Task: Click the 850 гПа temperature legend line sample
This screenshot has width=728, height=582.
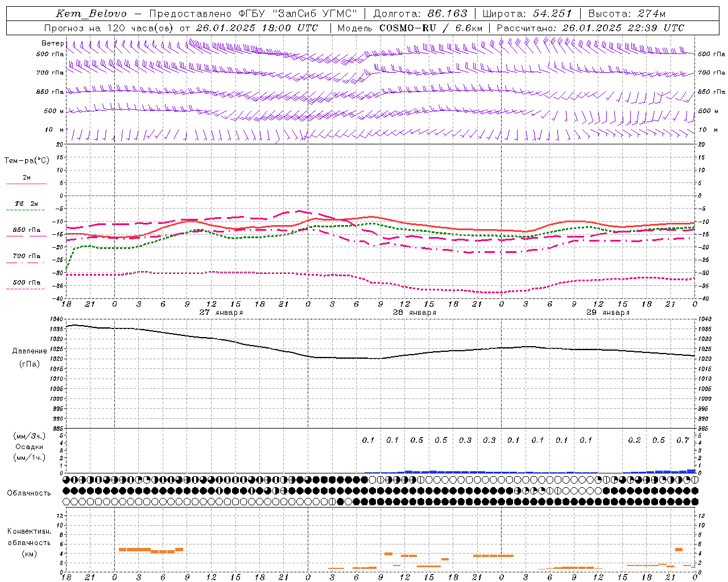Action: [25, 236]
